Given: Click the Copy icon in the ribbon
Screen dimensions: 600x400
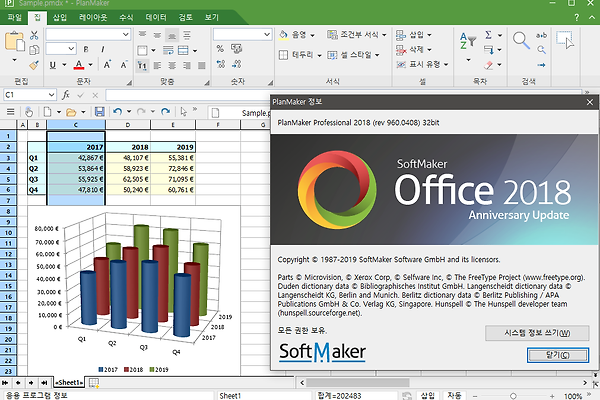Looking at the screenshot, I should [34, 50].
